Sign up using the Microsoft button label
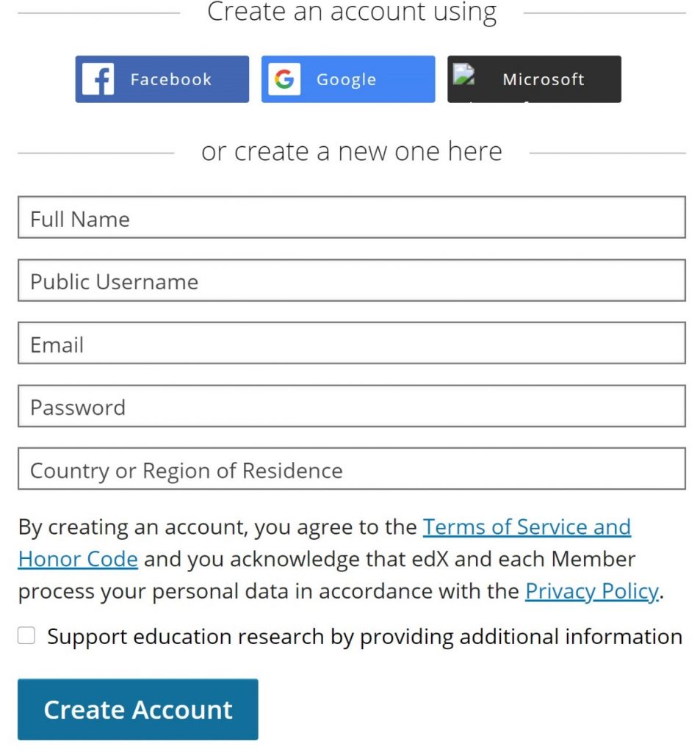The height and width of the screenshot is (752, 700). (x=544, y=79)
